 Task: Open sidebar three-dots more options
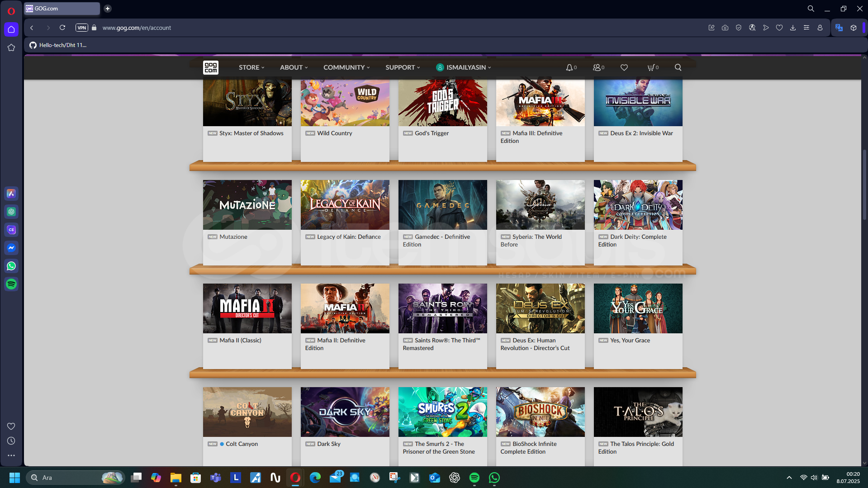coord(11,455)
